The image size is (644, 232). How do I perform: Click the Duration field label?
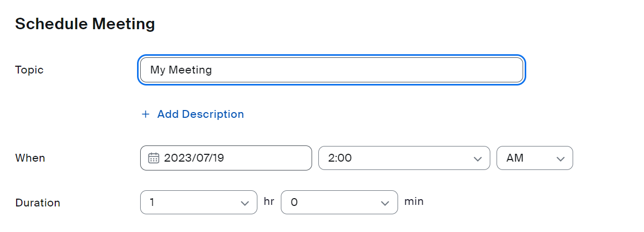(38, 203)
